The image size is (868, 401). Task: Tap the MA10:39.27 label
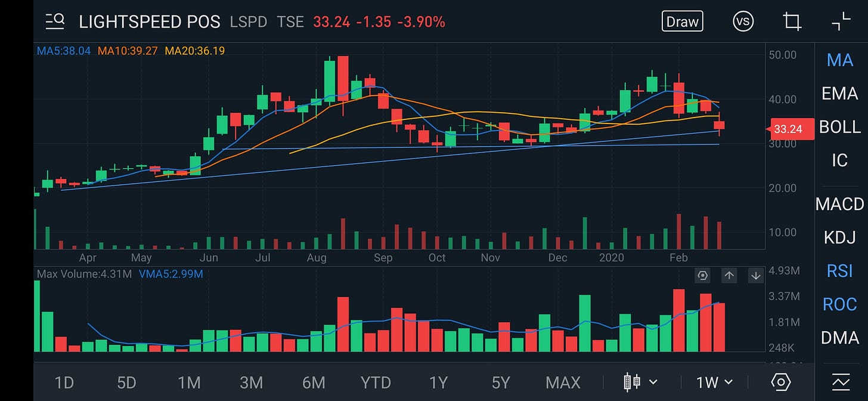pyautogui.click(x=128, y=51)
